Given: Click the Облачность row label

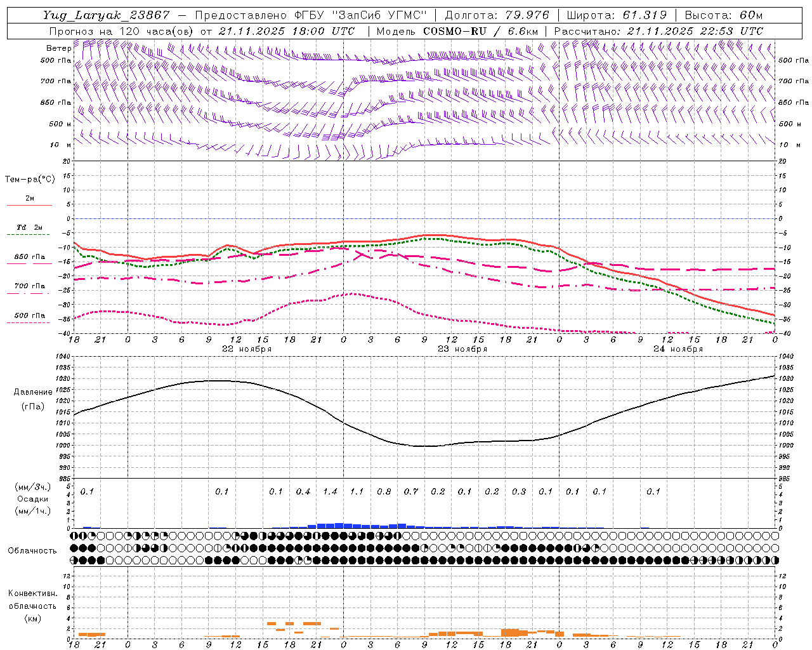Looking at the screenshot, I should coord(32,550).
